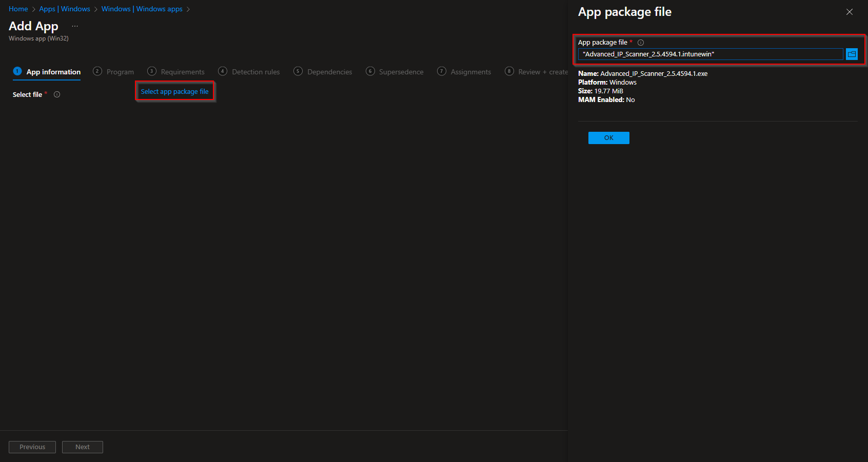Close the App package file panel
The height and width of the screenshot is (462, 868).
(x=850, y=12)
